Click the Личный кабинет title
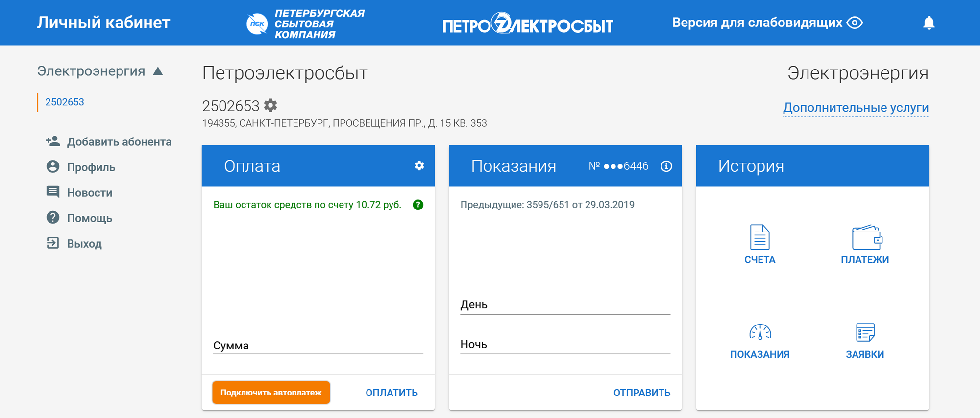The image size is (980, 418). click(x=103, y=23)
